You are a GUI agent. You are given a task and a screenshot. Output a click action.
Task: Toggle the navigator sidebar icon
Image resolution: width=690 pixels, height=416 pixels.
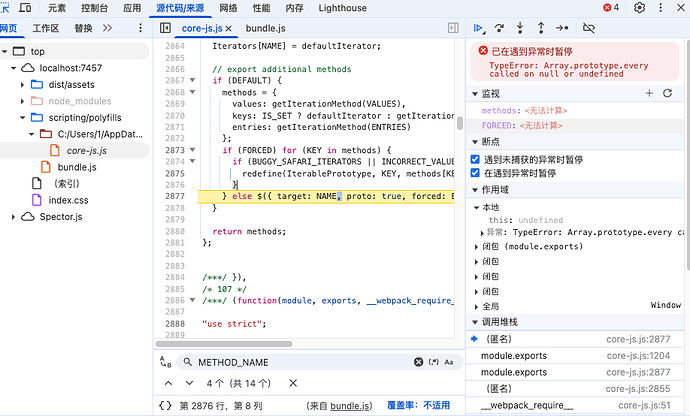(x=165, y=28)
